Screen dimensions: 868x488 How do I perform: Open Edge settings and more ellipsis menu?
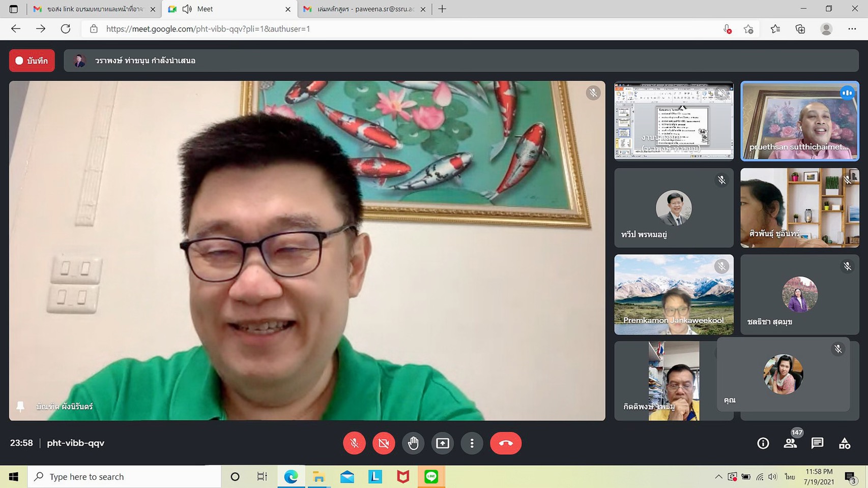coord(852,29)
